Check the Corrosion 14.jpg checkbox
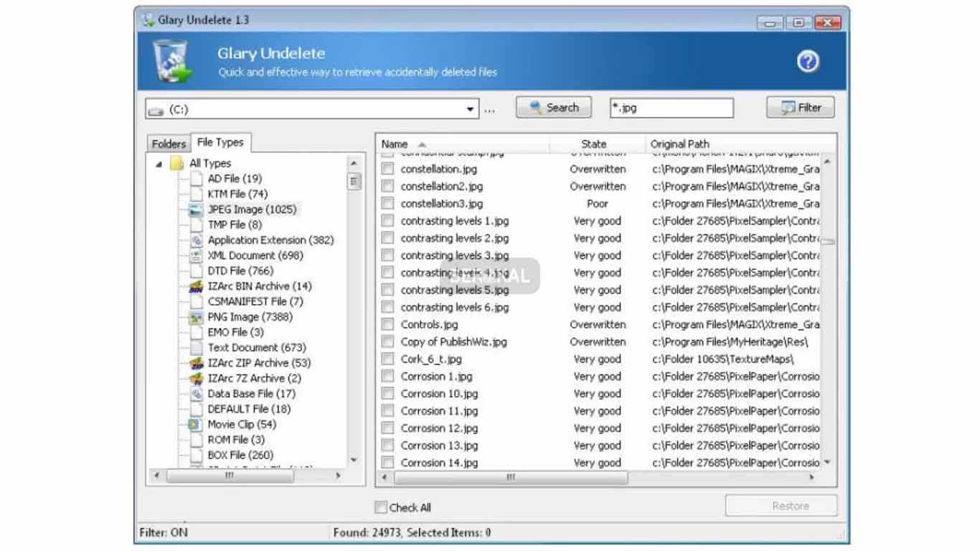 tap(387, 462)
